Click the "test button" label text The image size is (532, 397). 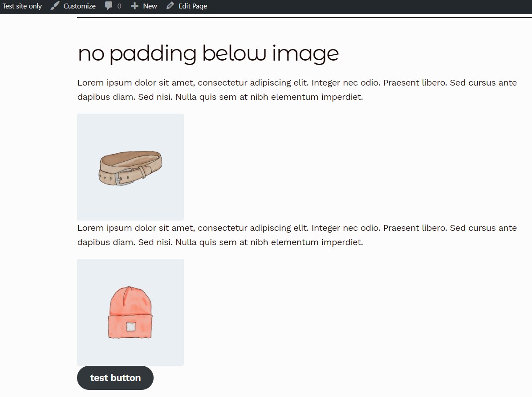pyautogui.click(x=115, y=377)
